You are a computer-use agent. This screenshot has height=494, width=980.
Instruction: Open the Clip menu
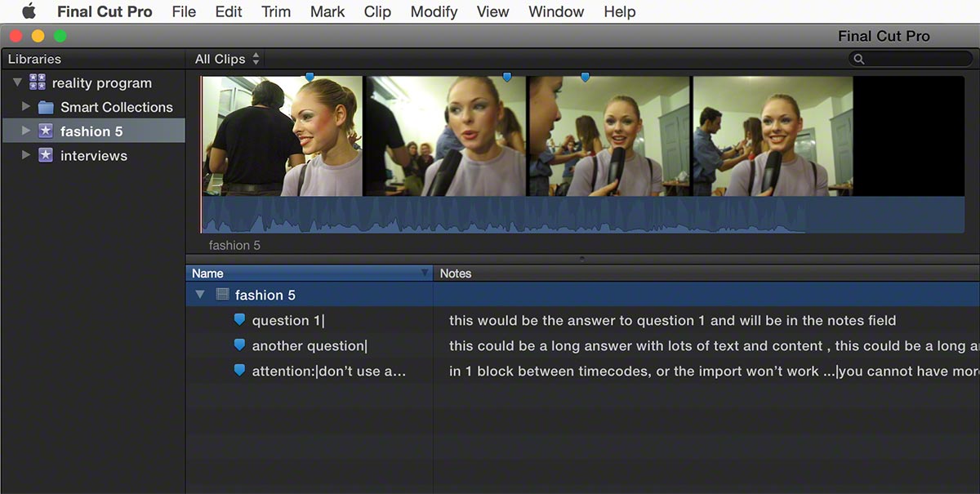[377, 11]
